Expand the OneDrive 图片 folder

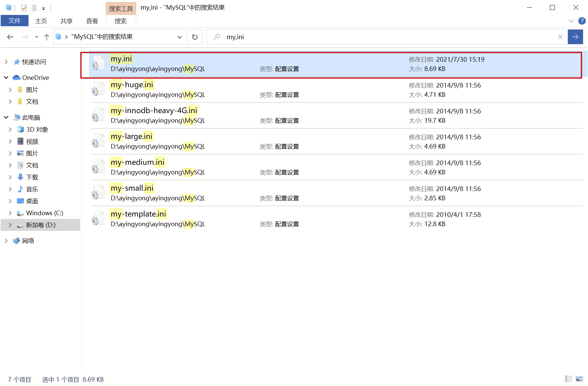click(10, 90)
